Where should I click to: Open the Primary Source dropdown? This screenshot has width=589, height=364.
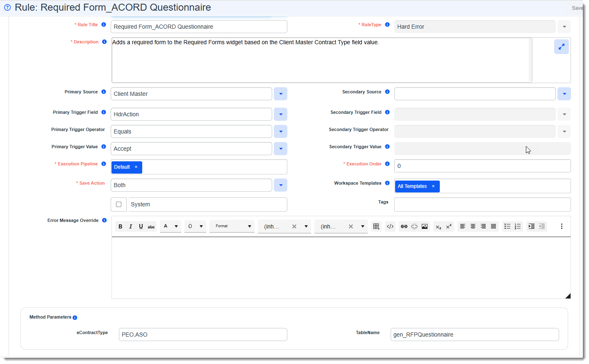tap(280, 93)
